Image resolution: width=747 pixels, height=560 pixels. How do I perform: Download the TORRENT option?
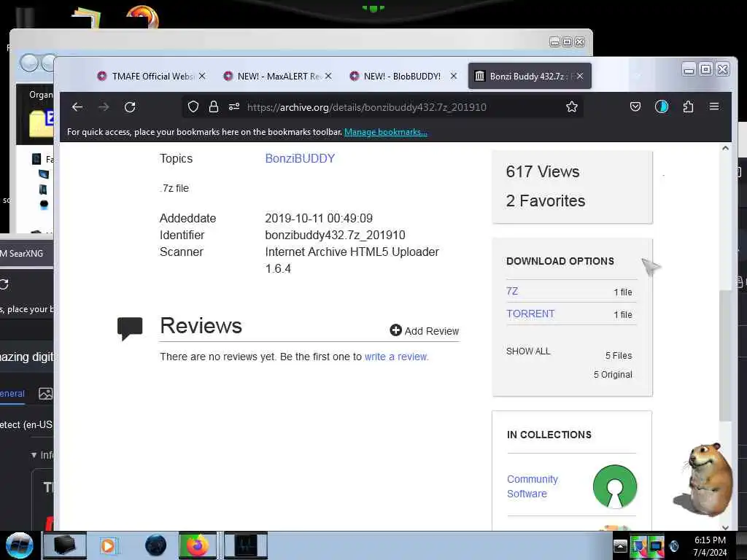pos(530,314)
